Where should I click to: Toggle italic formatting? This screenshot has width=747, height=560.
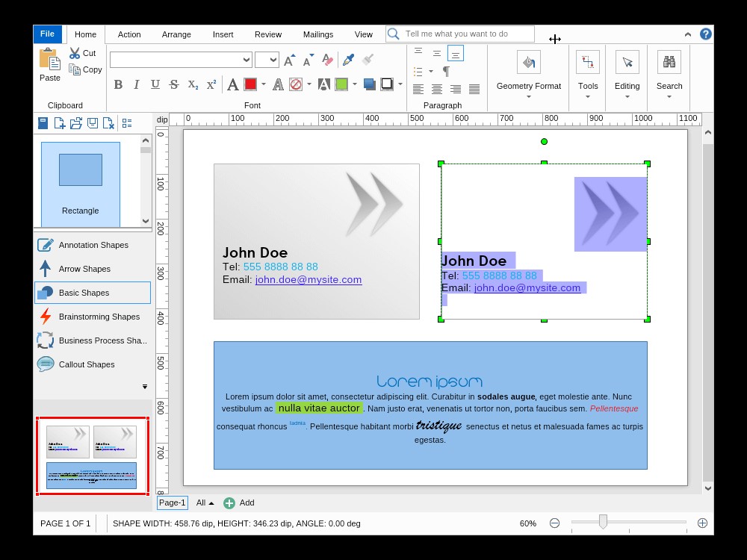click(x=137, y=85)
